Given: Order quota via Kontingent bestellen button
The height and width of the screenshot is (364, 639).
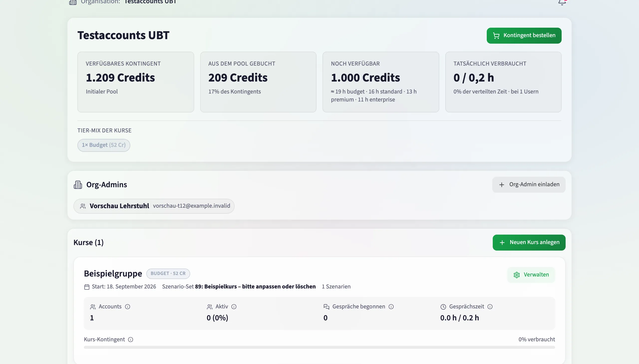Looking at the screenshot, I should tap(524, 35).
